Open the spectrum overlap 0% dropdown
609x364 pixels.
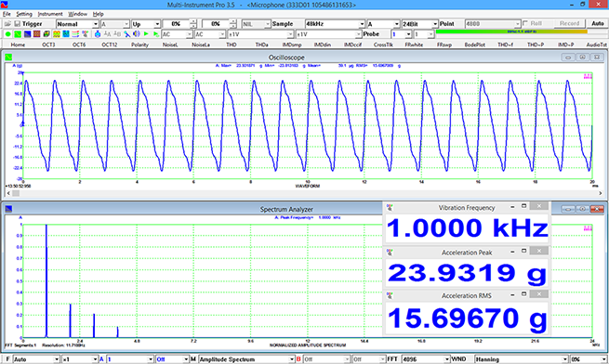[588, 359]
